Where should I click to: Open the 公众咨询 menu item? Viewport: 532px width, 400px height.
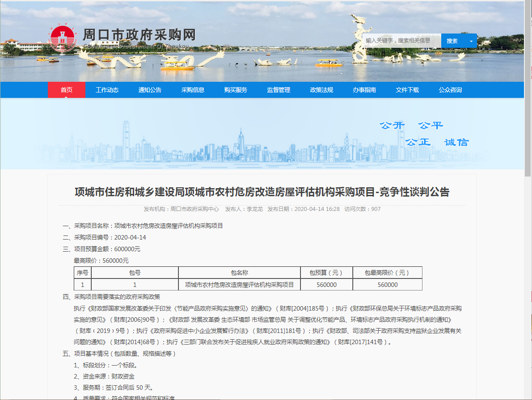(450, 90)
